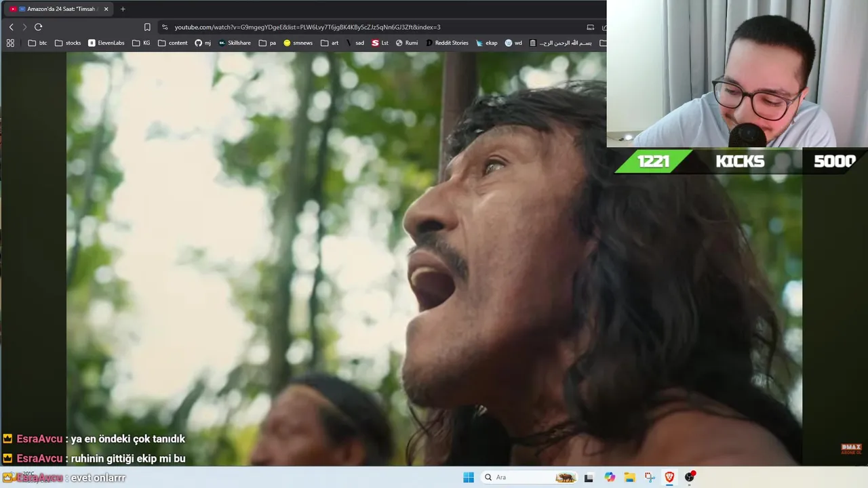The height and width of the screenshot is (488, 868).
Task: Open the Windows Start menu
Action: click(469, 477)
